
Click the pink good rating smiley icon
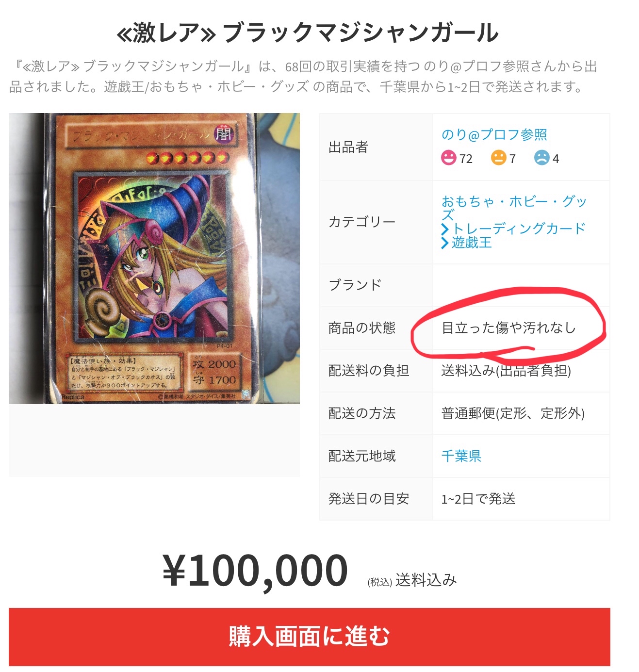tap(449, 158)
